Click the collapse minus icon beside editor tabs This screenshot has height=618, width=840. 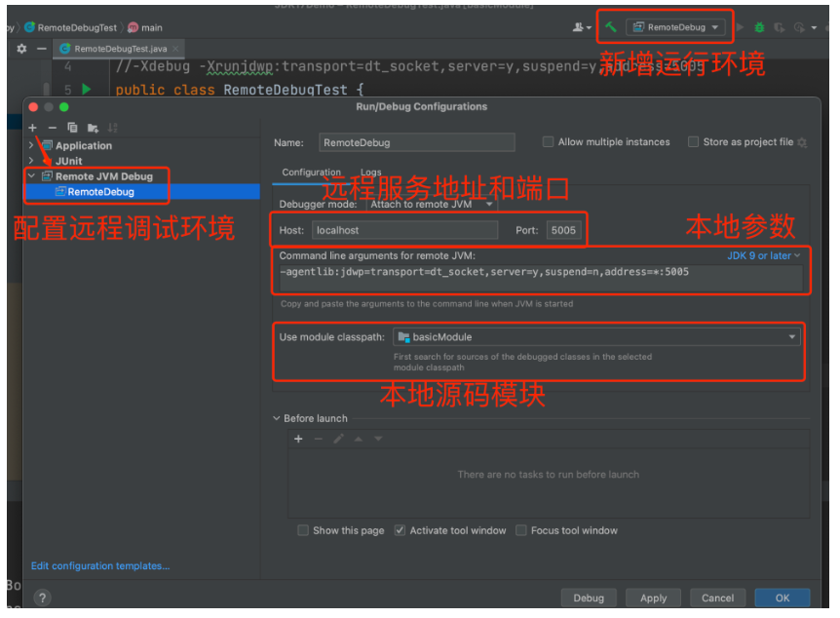[41, 49]
